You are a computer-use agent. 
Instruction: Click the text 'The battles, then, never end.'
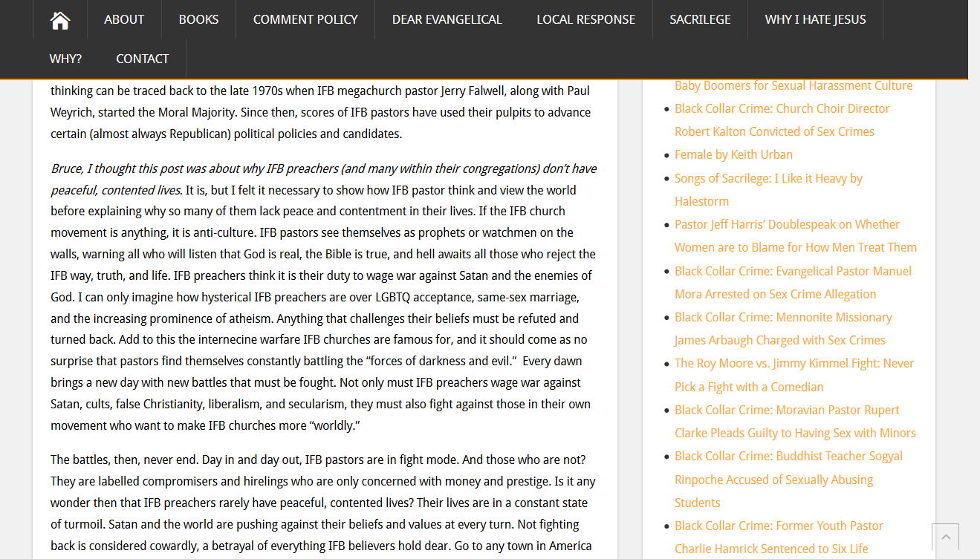[125, 460]
